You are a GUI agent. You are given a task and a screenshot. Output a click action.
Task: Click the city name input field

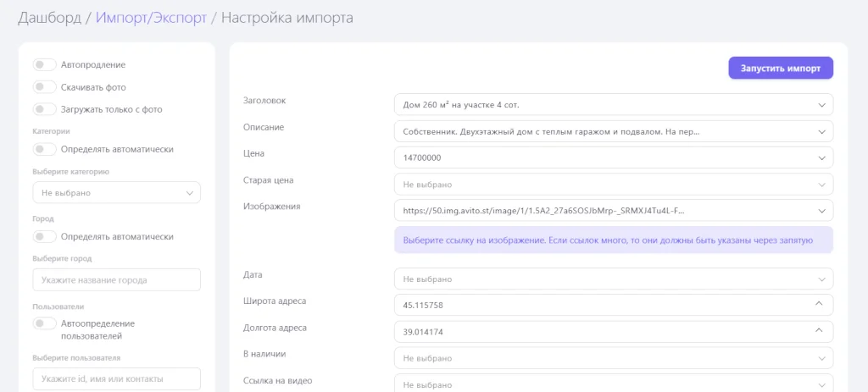[116, 280]
